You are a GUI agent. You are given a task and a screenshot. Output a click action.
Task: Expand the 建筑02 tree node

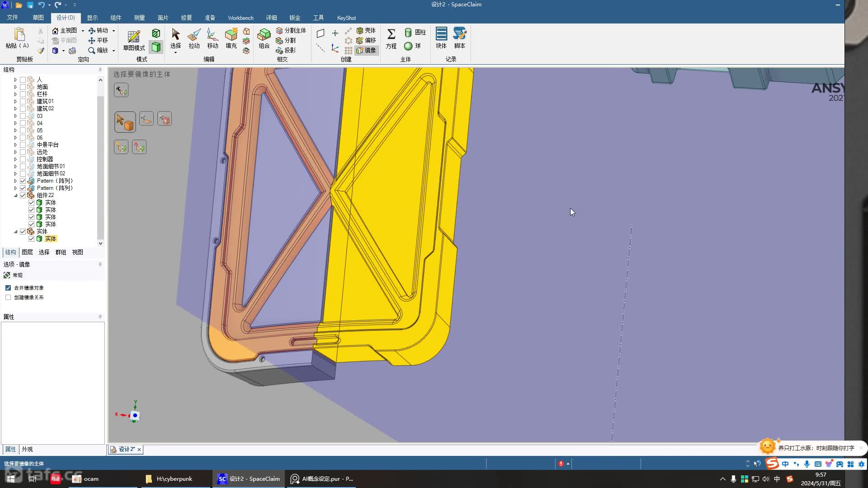15,108
